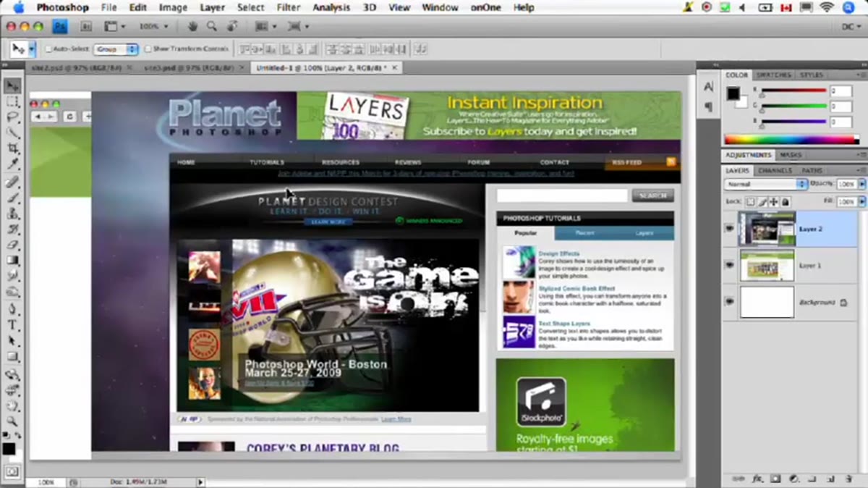Screen dimensions: 868x488
Task: Select the Rectangular Marquee tool
Action: (x=12, y=102)
